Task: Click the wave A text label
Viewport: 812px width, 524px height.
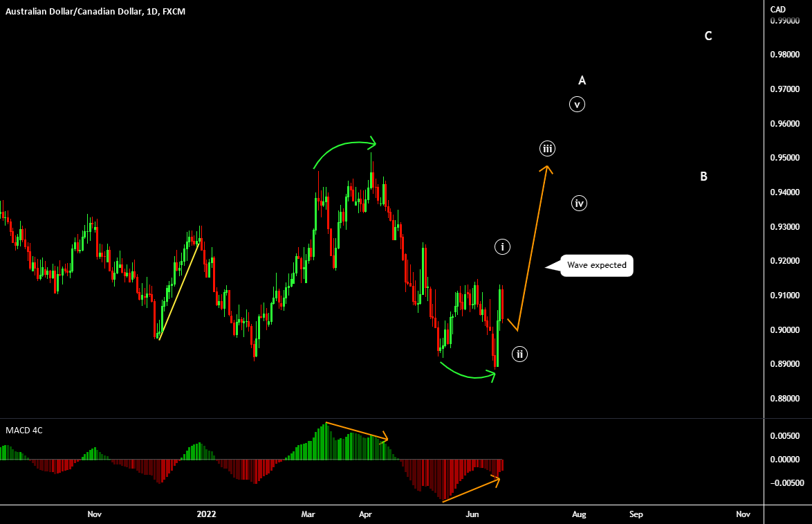Action: click(x=582, y=80)
